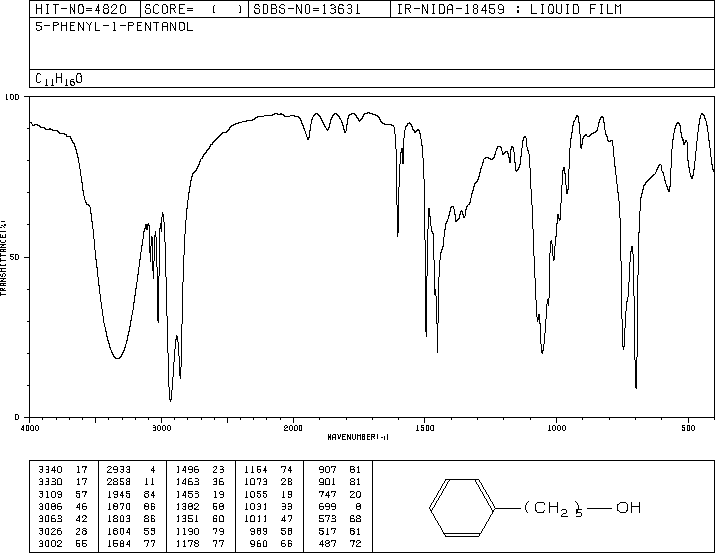The image size is (715, 553).
Task: Choose the 1011 entry in peak list
Action: [x=255, y=519]
